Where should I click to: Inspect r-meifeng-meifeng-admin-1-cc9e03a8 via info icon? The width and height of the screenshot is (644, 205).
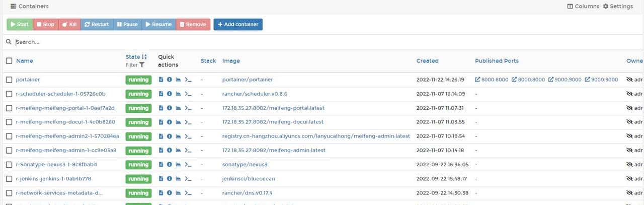pos(170,150)
